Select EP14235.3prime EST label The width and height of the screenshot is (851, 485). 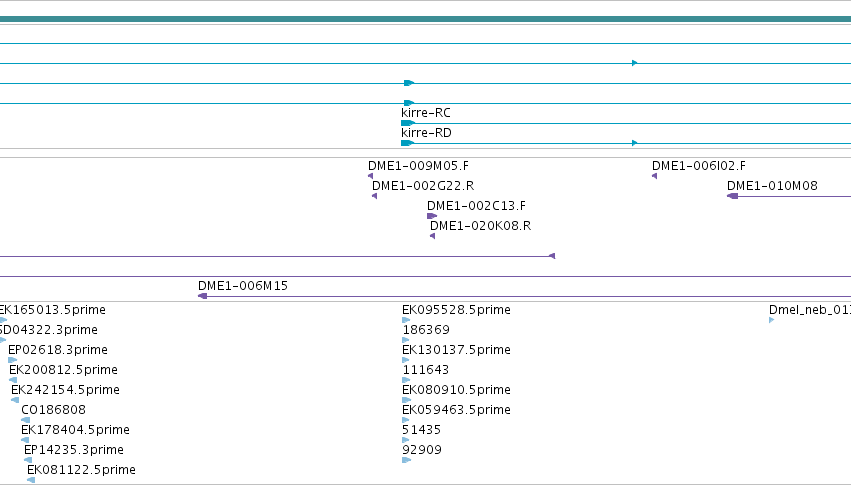pos(74,450)
